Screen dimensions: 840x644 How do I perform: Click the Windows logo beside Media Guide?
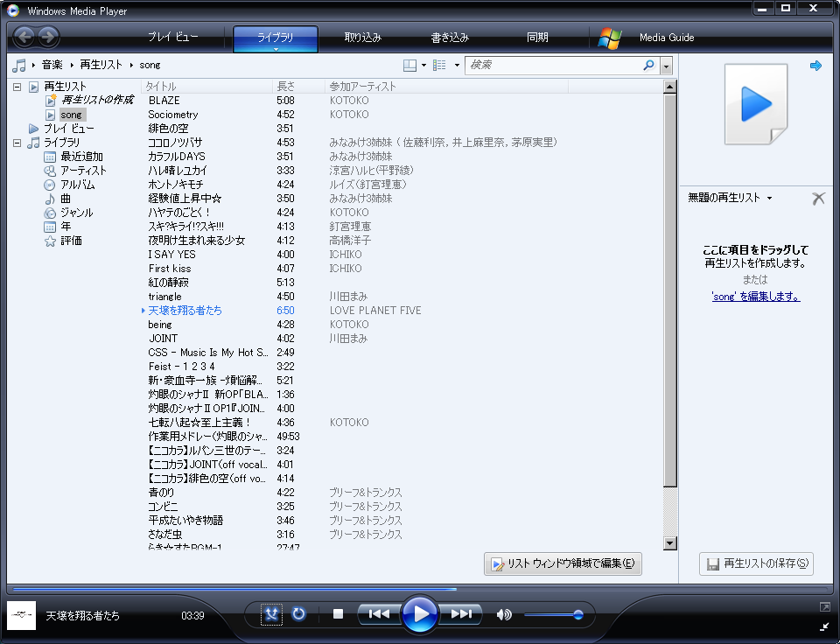click(x=610, y=38)
